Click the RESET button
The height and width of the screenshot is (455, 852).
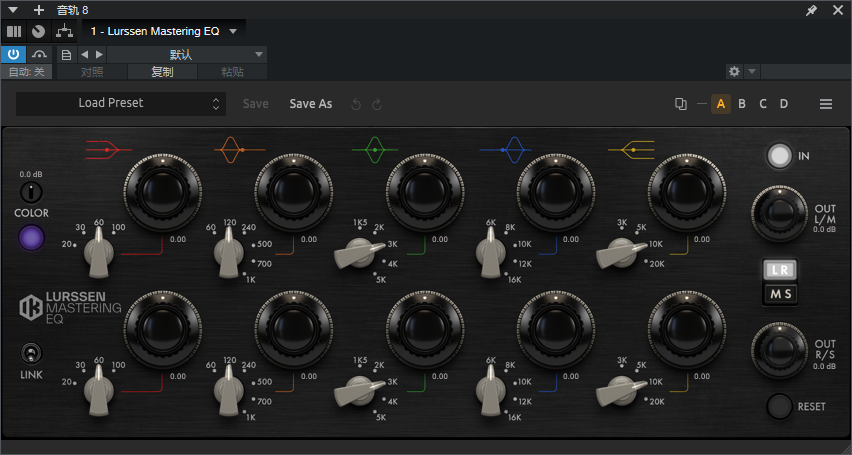(779, 406)
